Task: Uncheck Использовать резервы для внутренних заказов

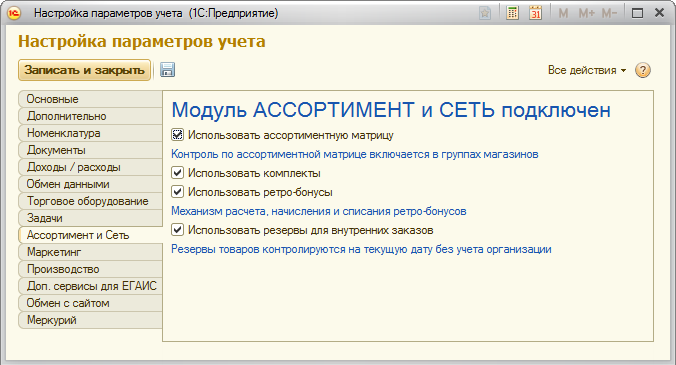Action: 177,230
